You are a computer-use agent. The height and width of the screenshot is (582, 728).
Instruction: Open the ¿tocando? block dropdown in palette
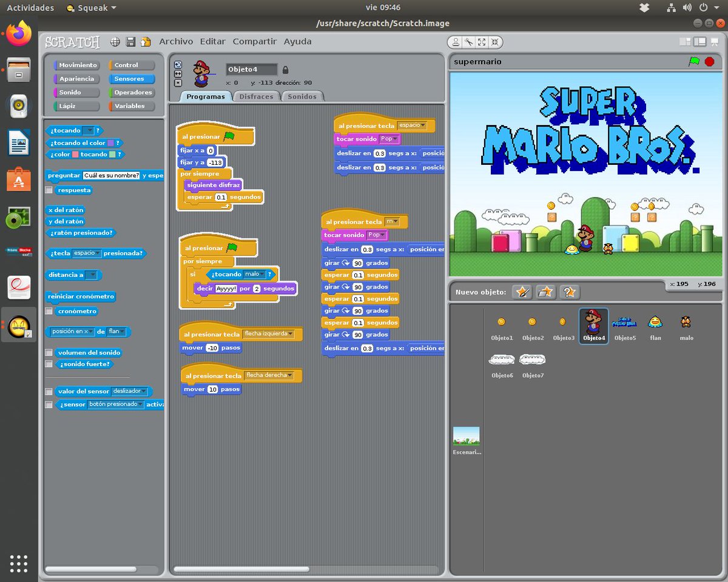tap(88, 130)
